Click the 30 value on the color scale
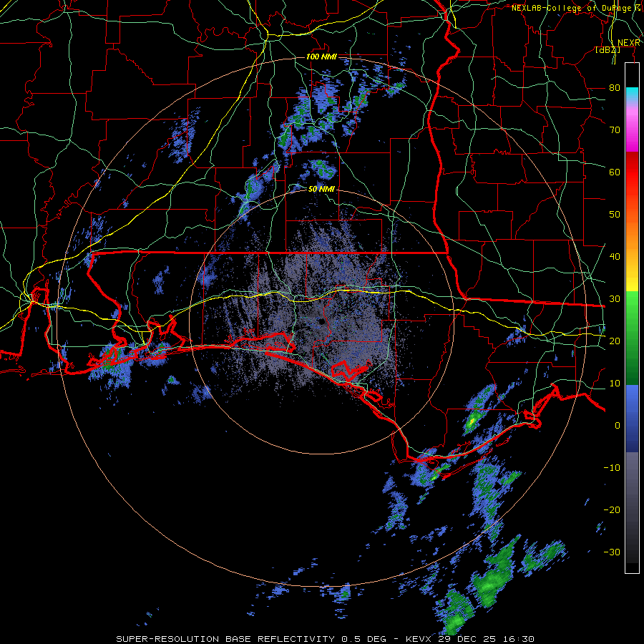 [615, 299]
